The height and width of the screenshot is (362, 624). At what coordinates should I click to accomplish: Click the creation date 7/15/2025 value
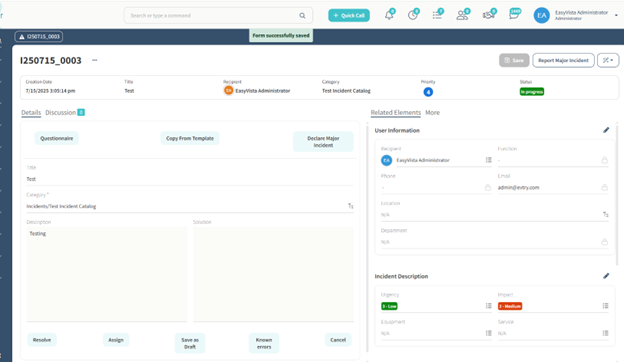click(50, 91)
